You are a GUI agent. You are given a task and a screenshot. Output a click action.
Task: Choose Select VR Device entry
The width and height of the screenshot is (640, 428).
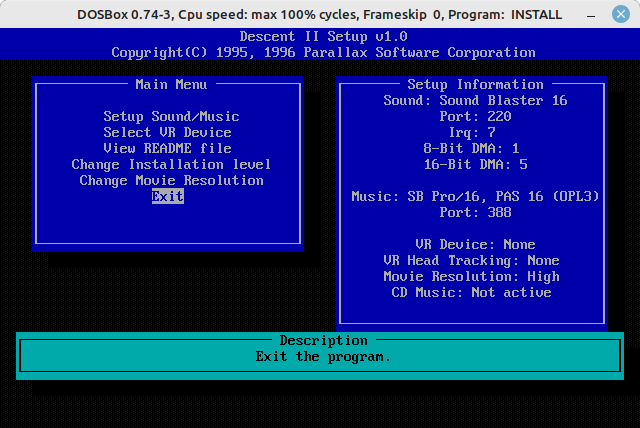pos(167,133)
